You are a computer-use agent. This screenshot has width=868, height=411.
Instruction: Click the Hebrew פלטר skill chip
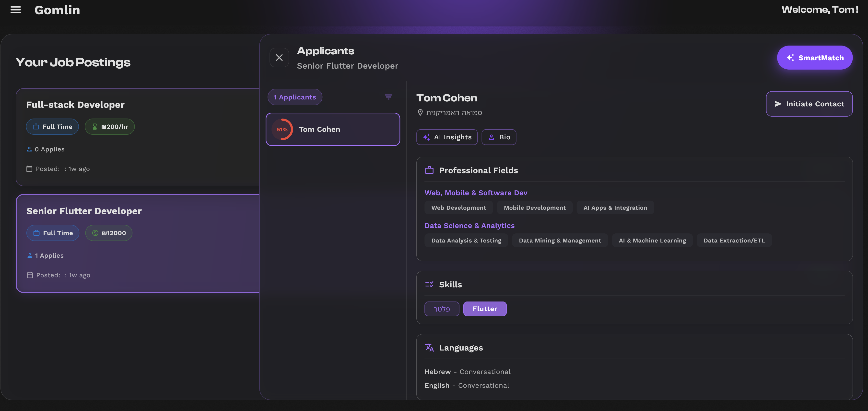point(442,309)
